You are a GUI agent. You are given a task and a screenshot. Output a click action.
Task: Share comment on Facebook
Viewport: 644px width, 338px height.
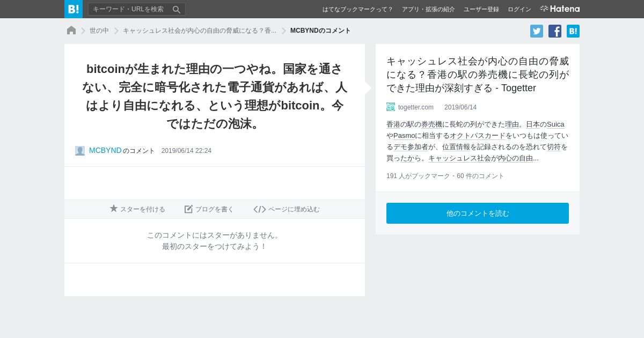[555, 31]
